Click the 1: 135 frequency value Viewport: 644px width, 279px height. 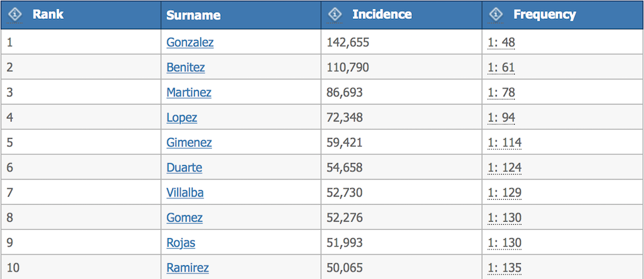(x=504, y=268)
